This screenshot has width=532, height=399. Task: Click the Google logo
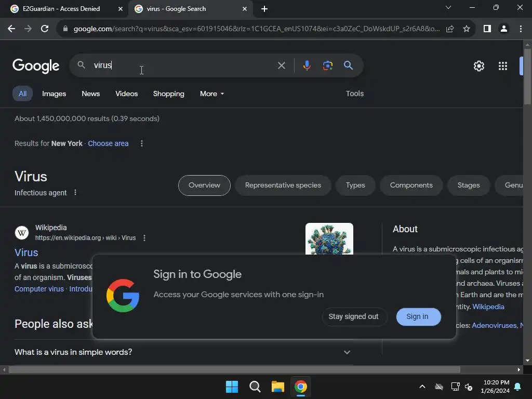click(36, 66)
